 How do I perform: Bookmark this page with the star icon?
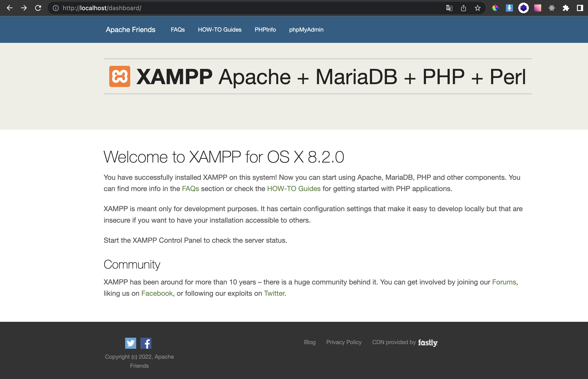click(x=478, y=8)
